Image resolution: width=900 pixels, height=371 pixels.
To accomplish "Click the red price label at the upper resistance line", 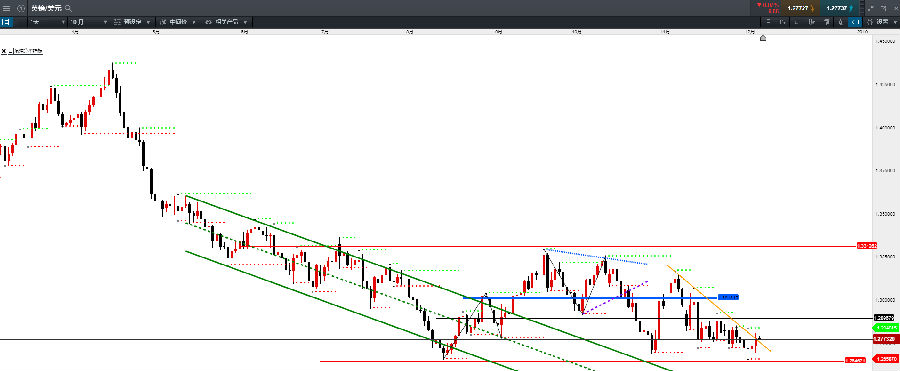I will point(866,246).
